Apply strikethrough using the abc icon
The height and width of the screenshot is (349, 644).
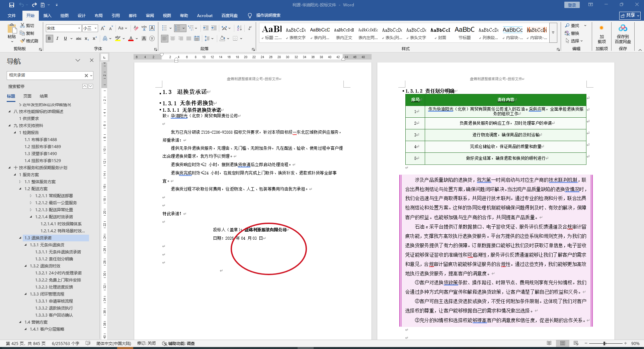[x=79, y=39]
